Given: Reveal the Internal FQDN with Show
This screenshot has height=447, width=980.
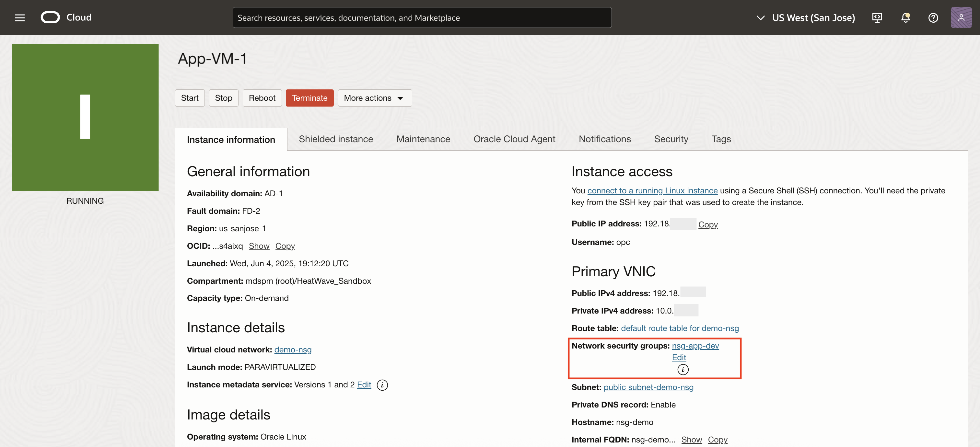Looking at the screenshot, I should pos(692,440).
